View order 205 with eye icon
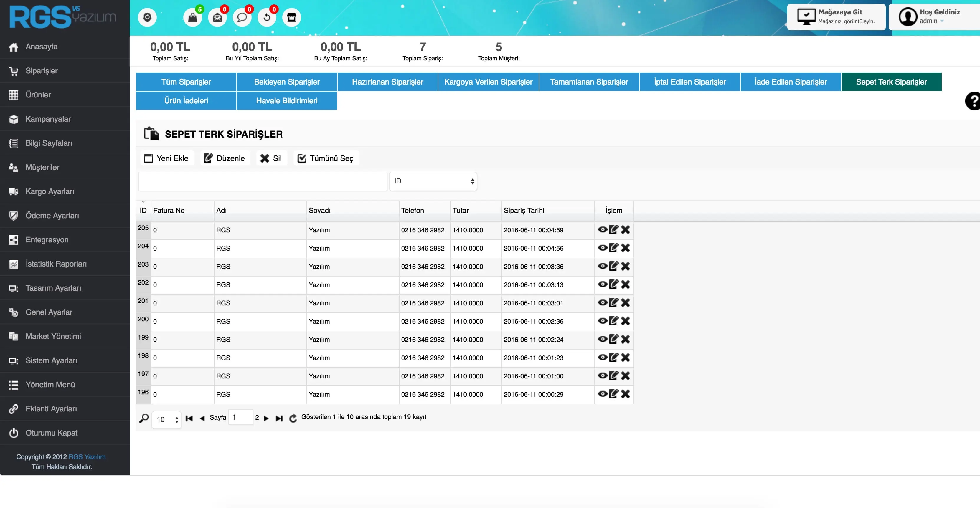Viewport: 980px width, 508px height. click(602, 230)
